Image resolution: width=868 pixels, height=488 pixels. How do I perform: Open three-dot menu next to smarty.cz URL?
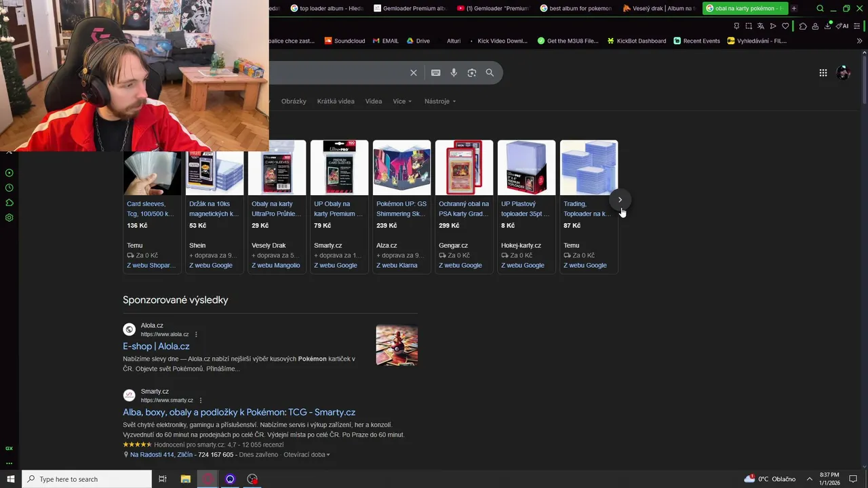point(201,401)
